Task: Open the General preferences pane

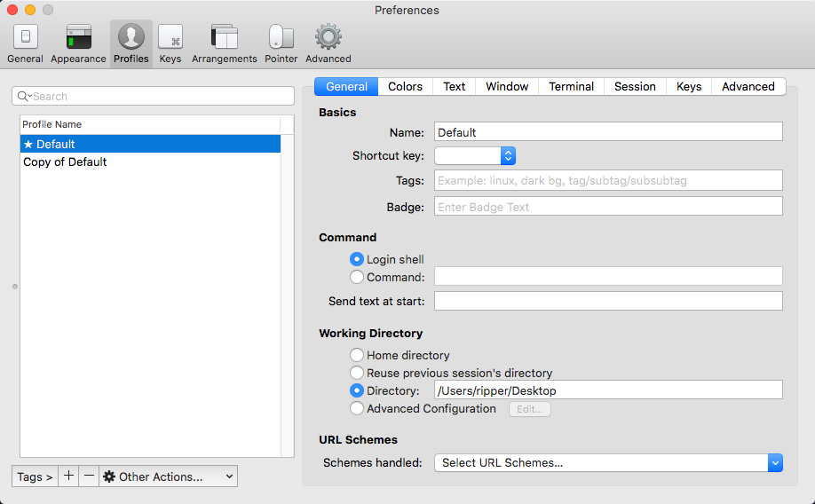Action: [x=25, y=43]
